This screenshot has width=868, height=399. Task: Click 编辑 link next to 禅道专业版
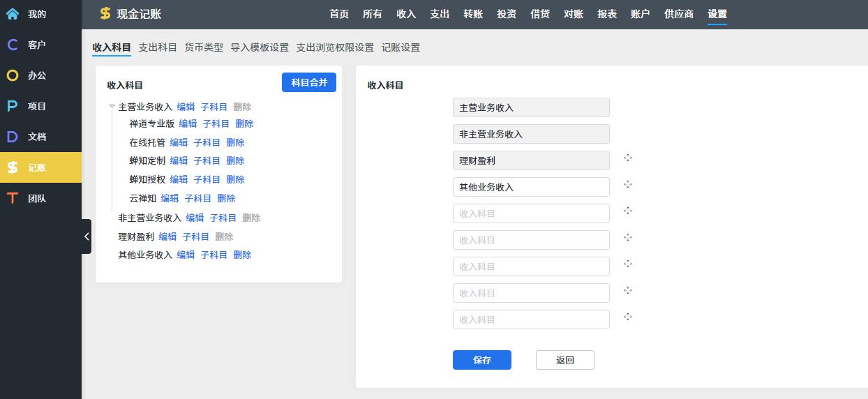[188, 123]
